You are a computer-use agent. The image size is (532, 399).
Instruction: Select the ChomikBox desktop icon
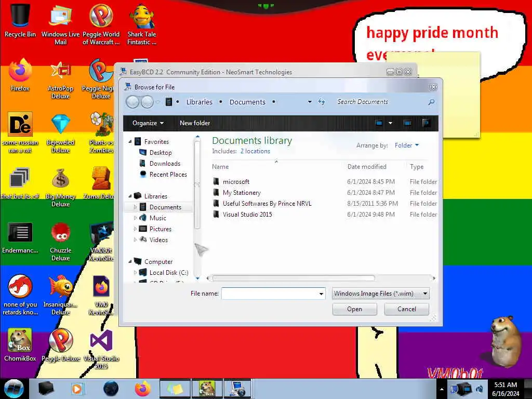[x=20, y=345]
